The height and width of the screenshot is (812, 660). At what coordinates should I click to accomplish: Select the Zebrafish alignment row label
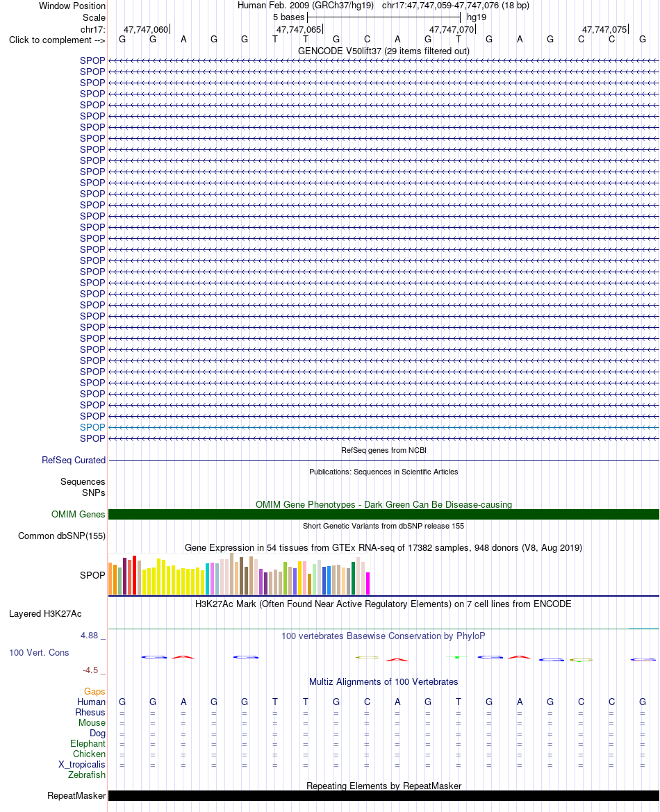87,774
